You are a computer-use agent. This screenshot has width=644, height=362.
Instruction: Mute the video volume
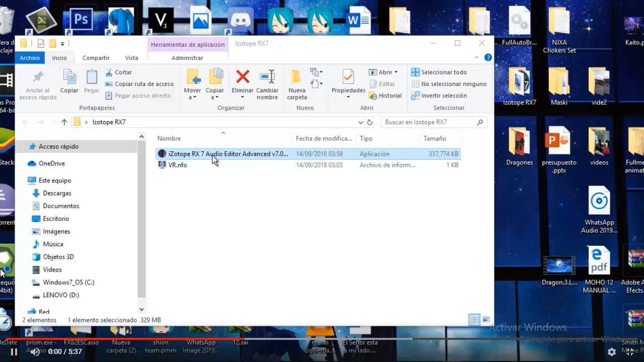(35, 351)
